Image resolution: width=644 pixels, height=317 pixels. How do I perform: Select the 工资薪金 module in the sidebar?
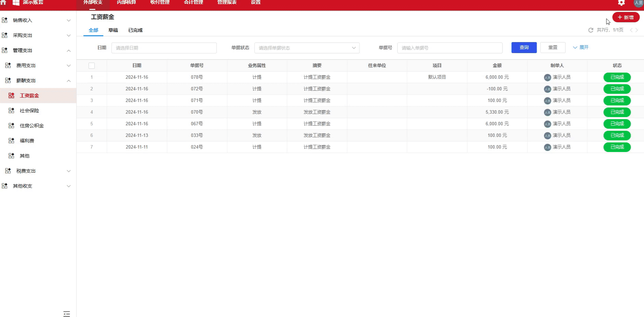[x=28, y=96]
